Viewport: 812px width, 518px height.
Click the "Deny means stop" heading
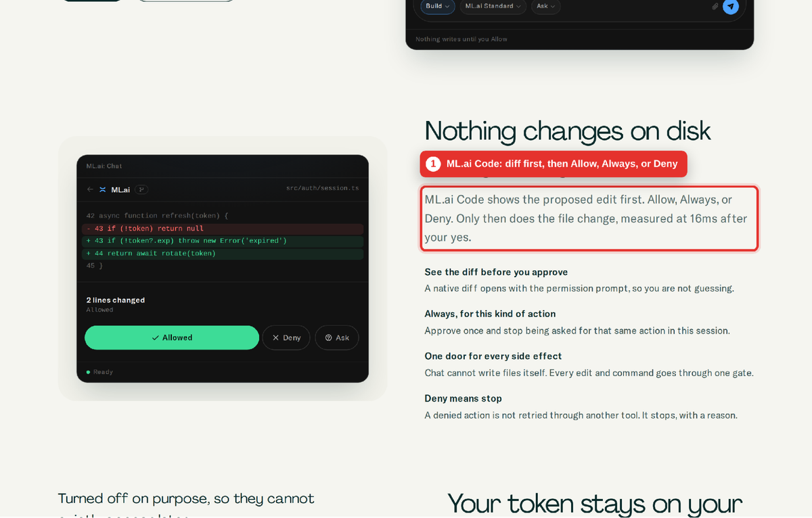coord(463,398)
